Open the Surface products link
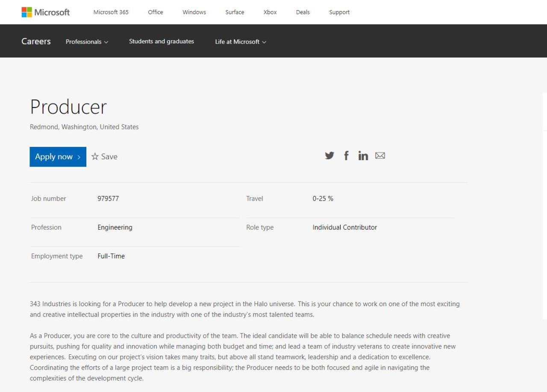This screenshot has width=547, height=392. pos(235,12)
